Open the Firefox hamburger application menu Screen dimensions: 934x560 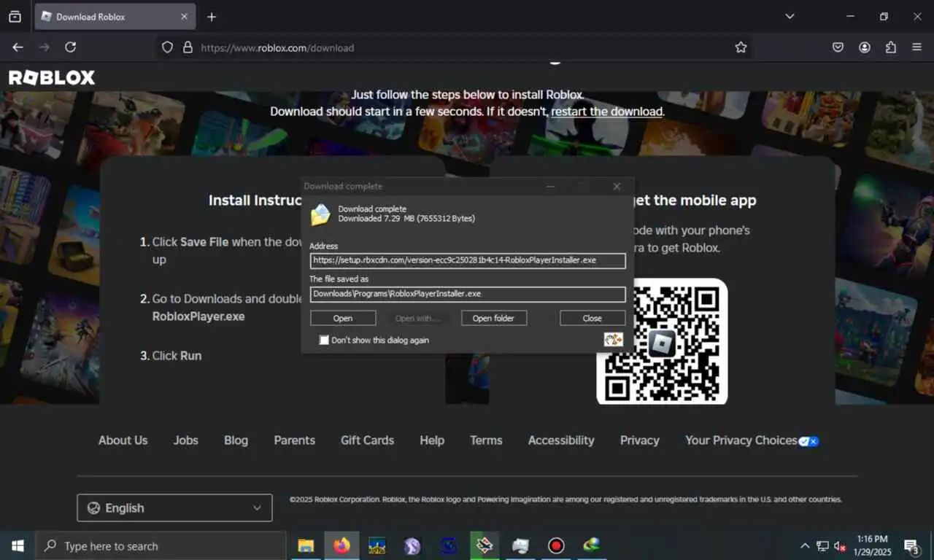(917, 47)
